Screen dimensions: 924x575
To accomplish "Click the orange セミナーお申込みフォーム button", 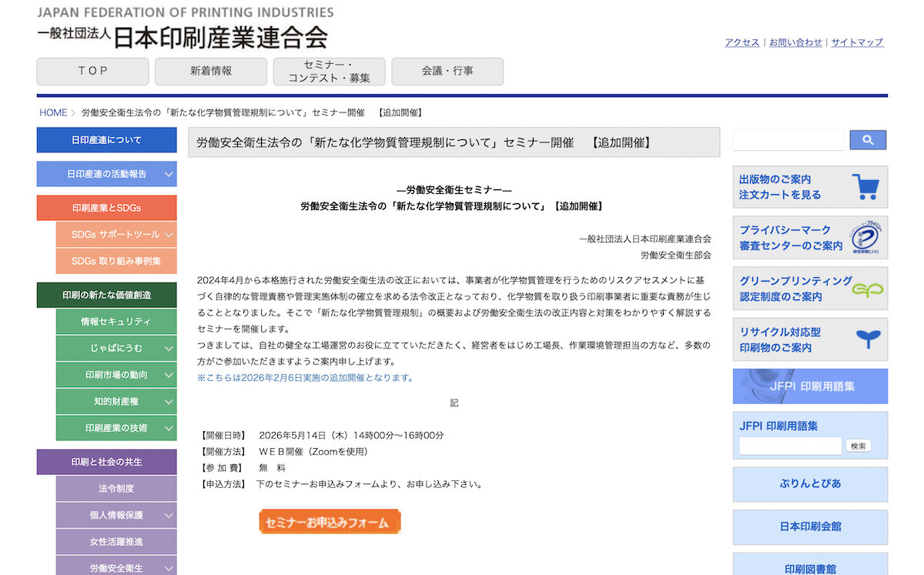I will (330, 522).
